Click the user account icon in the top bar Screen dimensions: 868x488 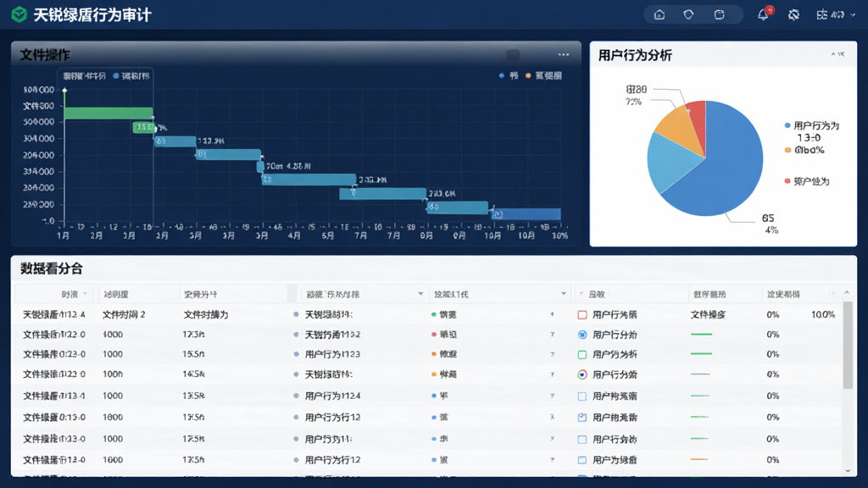(822, 14)
